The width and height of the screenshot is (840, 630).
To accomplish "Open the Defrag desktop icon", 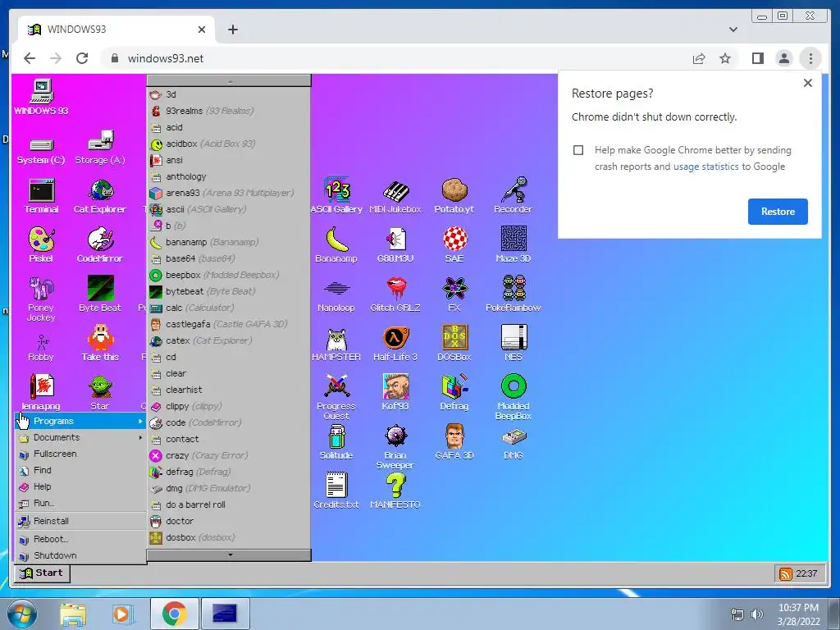I will tap(454, 393).
